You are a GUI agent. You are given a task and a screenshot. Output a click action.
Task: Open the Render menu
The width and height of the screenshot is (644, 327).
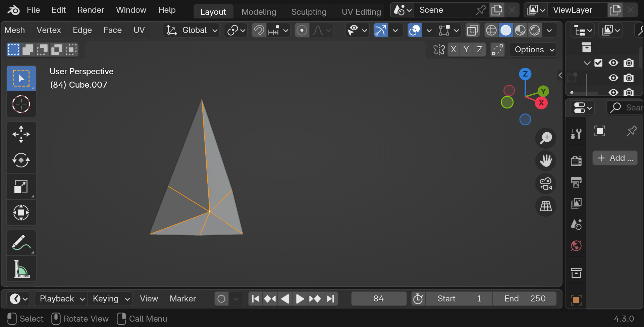[91, 10]
